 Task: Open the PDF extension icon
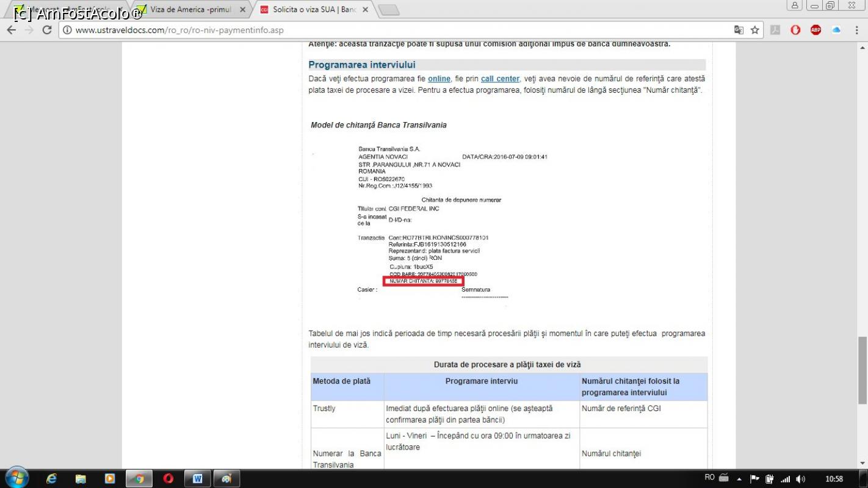775,30
